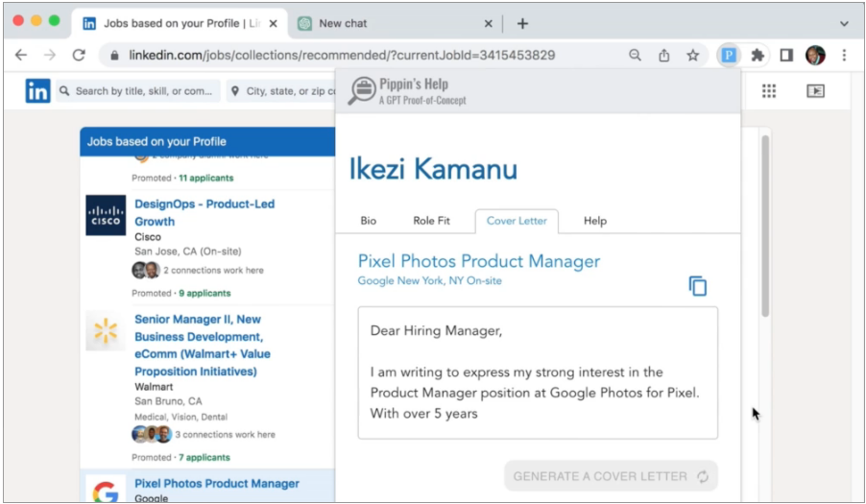866x504 pixels.
Task: Go back with the browser back arrow
Action: (x=21, y=55)
